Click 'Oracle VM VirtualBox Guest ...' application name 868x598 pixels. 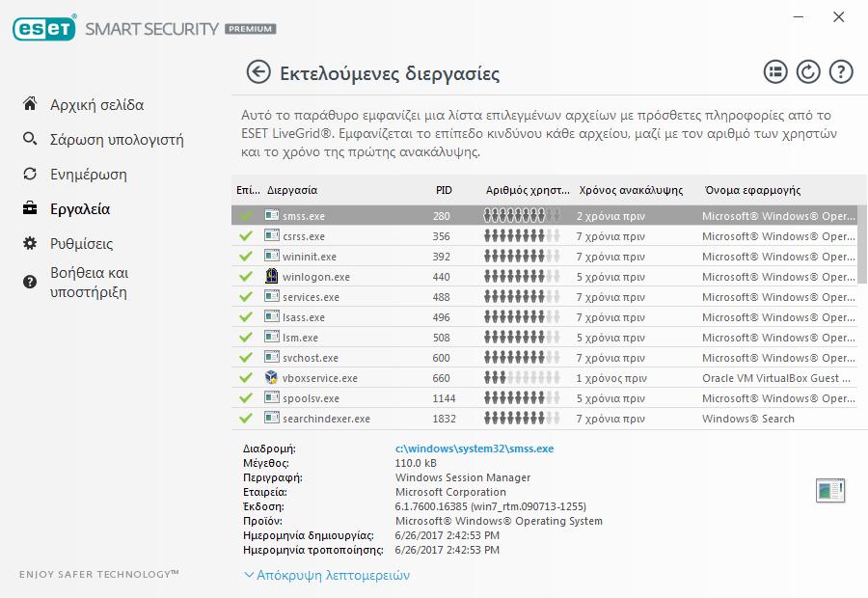[776, 378]
